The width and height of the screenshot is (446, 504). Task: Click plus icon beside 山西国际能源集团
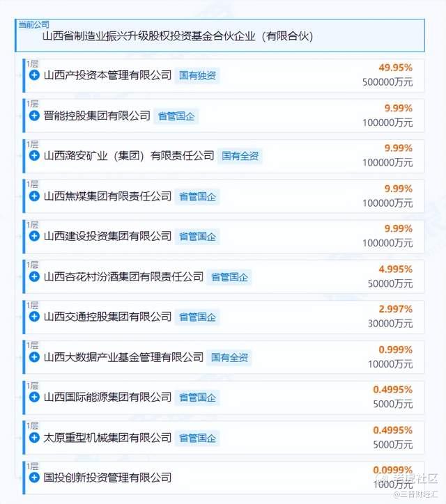(x=34, y=397)
